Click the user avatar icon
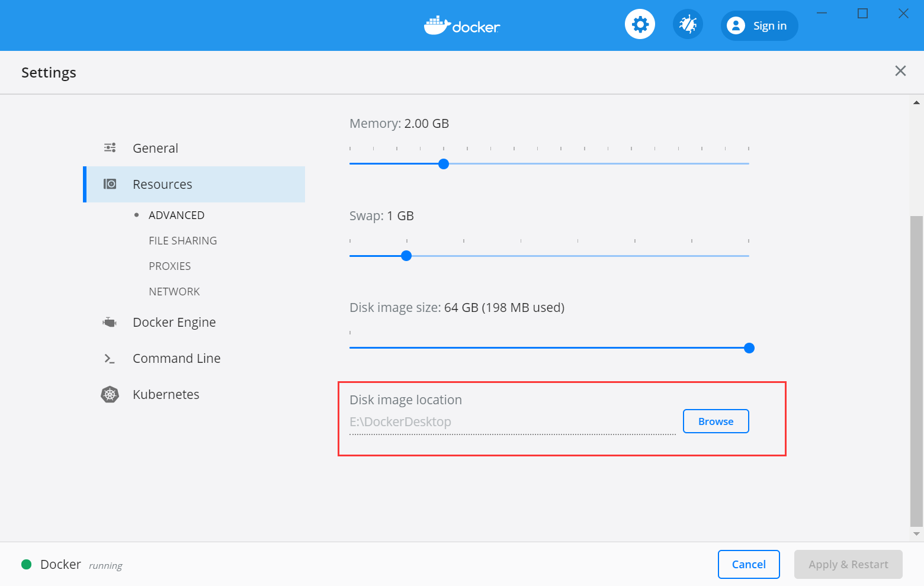The width and height of the screenshot is (924, 586). [x=736, y=25]
